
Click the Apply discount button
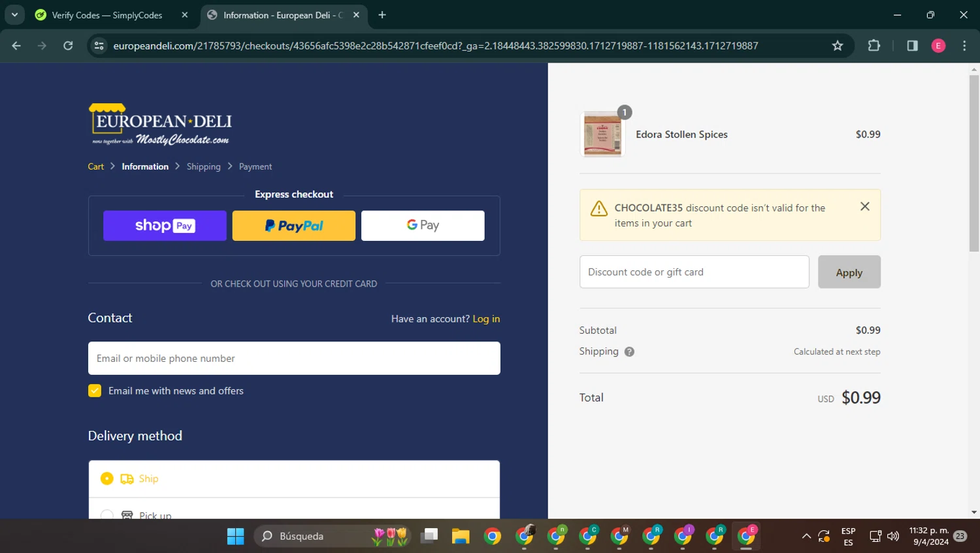point(849,272)
